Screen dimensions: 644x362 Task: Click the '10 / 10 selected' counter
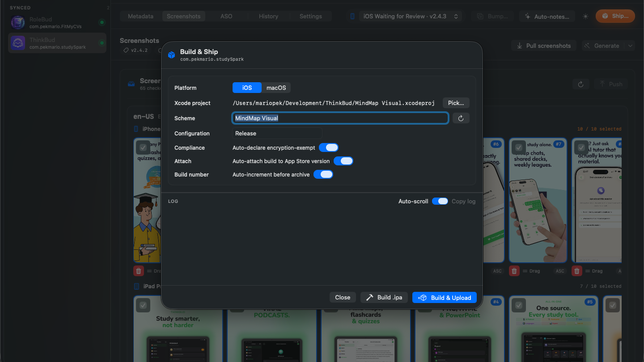pyautogui.click(x=599, y=129)
